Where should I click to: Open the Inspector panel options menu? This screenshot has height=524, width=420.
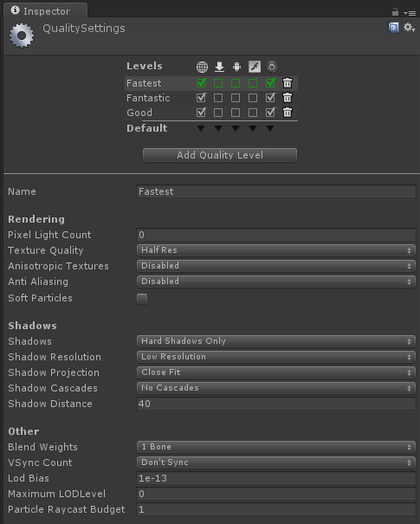point(410,13)
